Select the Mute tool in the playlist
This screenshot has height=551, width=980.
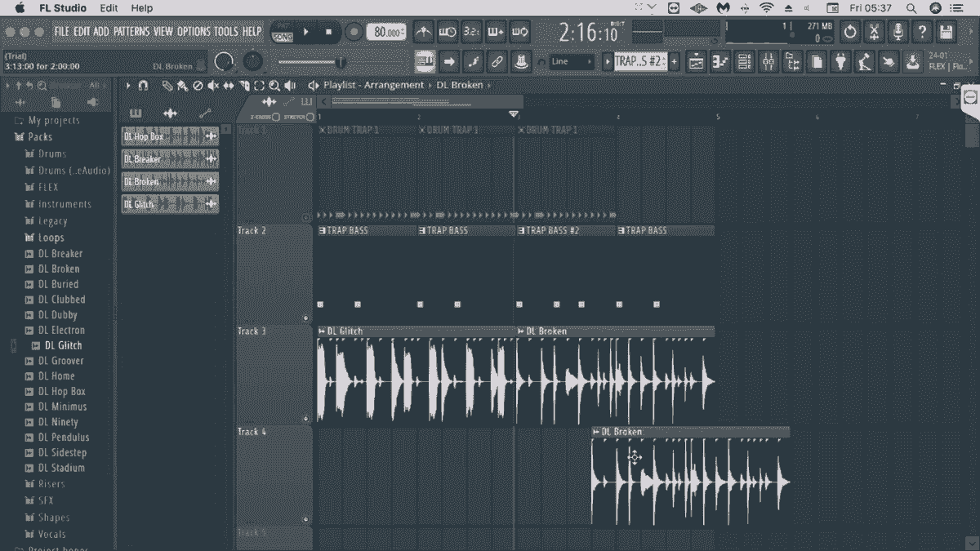pyautogui.click(x=213, y=85)
